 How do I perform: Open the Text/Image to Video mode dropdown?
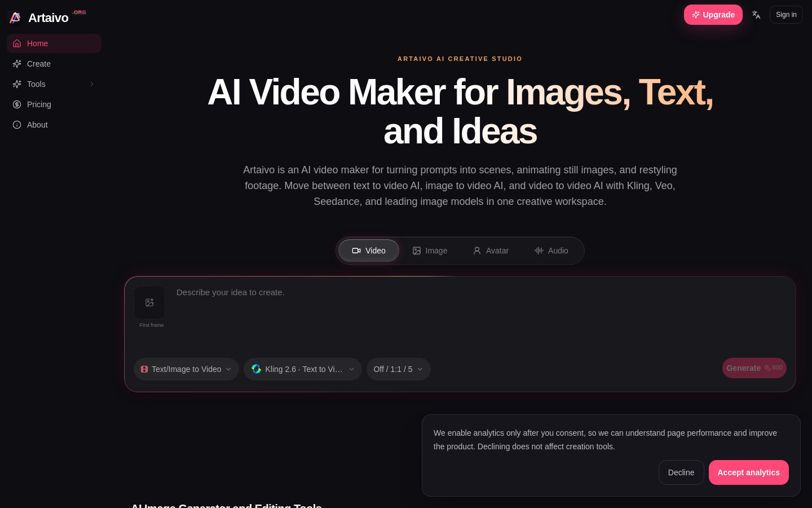(x=186, y=369)
